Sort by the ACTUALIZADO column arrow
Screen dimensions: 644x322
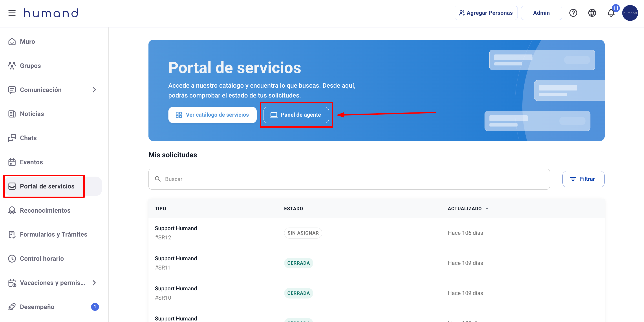[487, 209]
